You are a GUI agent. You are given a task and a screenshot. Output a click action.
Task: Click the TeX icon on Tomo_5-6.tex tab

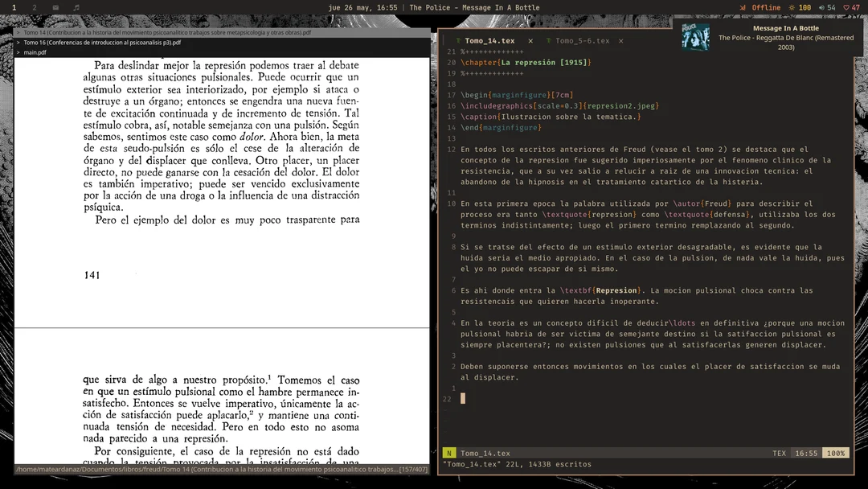549,40
